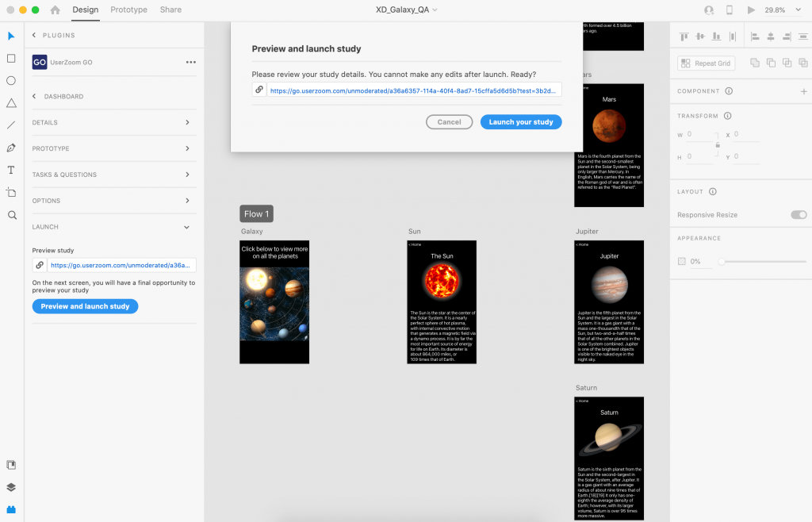
Task: Open the dialog's userzoom study URL
Action: click(x=412, y=90)
